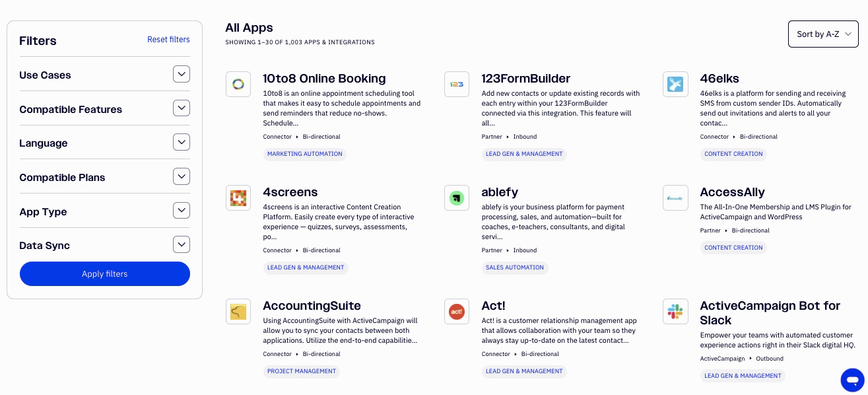Open the Language filter section
Screen dimensions: 868x395
click(182, 142)
